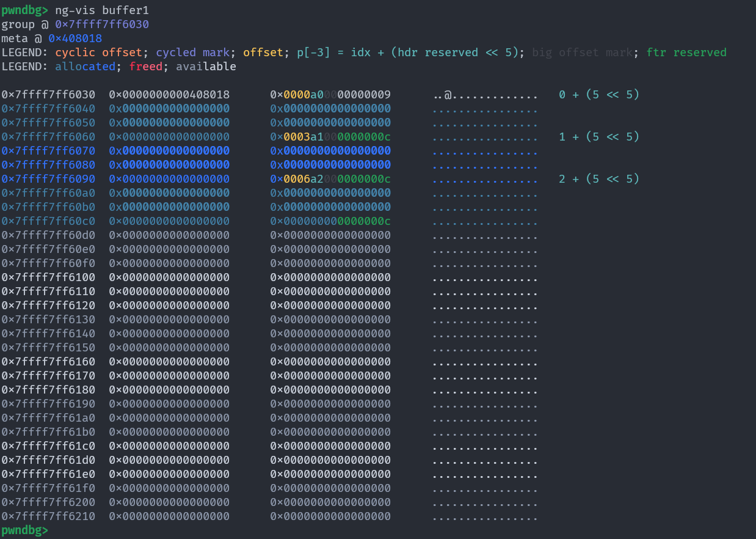Click the red 'freed' legend label
756x539 pixels.
pyautogui.click(x=145, y=67)
